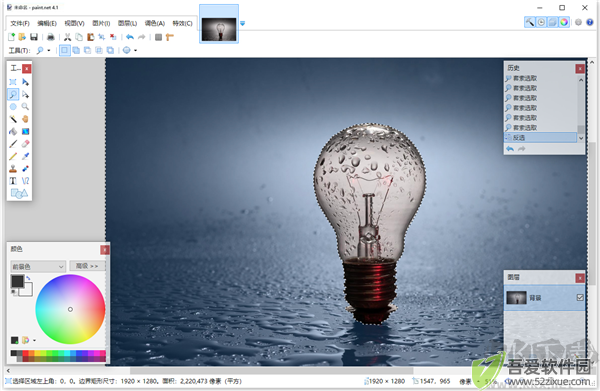The width and height of the screenshot is (600, 391).
Task: Open settings via gear icon
Action: tap(578, 22)
